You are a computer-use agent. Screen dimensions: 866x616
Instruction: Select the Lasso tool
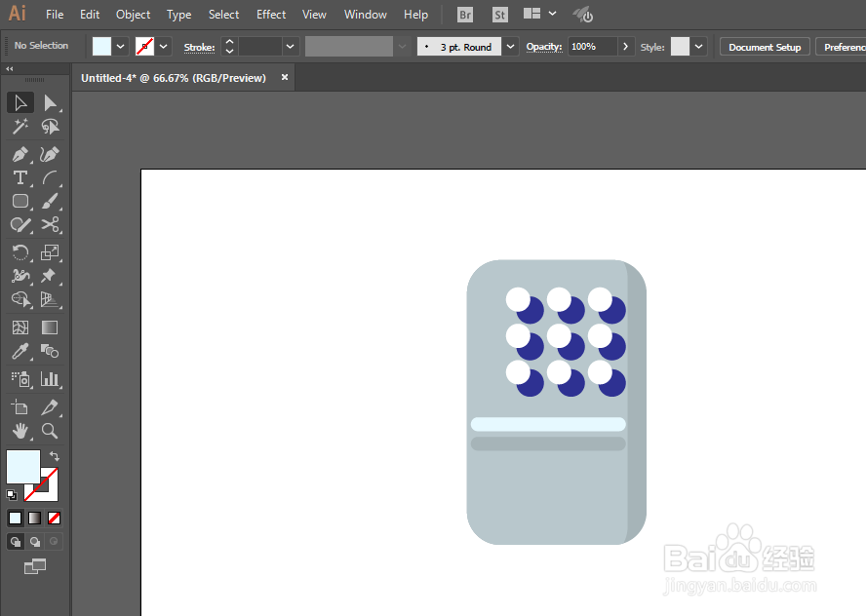click(x=50, y=127)
